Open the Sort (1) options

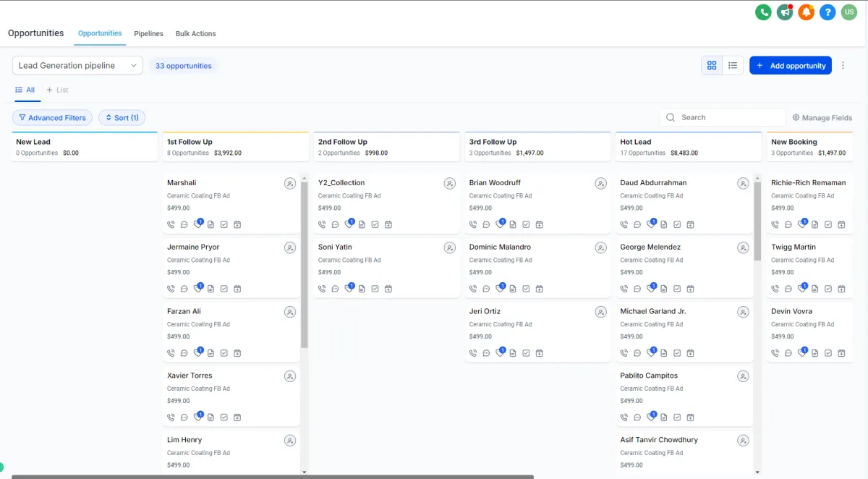pos(122,118)
